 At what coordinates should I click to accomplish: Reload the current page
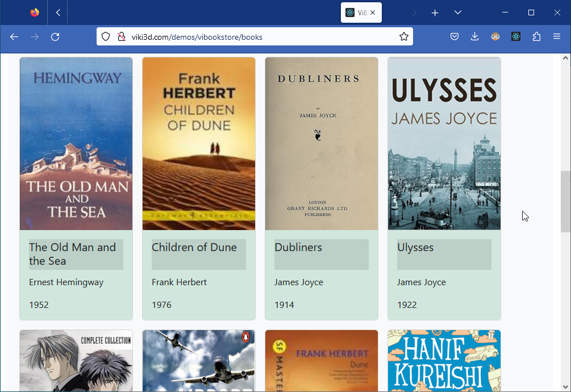point(55,37)
